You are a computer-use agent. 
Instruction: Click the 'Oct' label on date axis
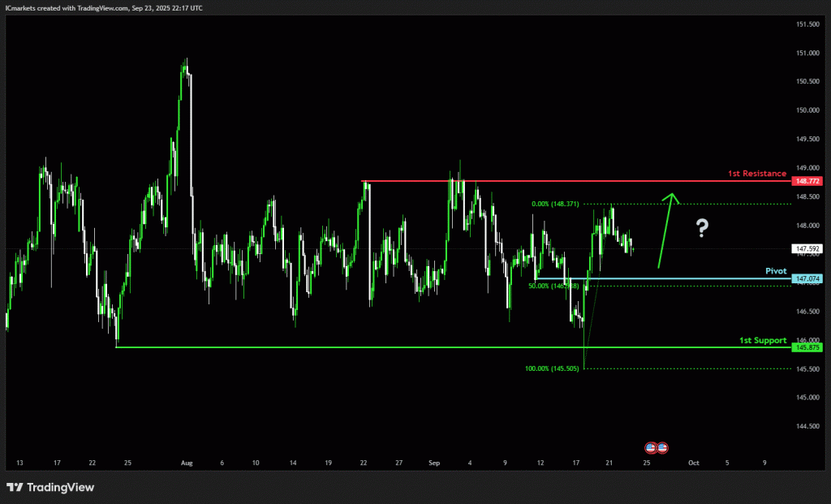[x=692, y=463]
